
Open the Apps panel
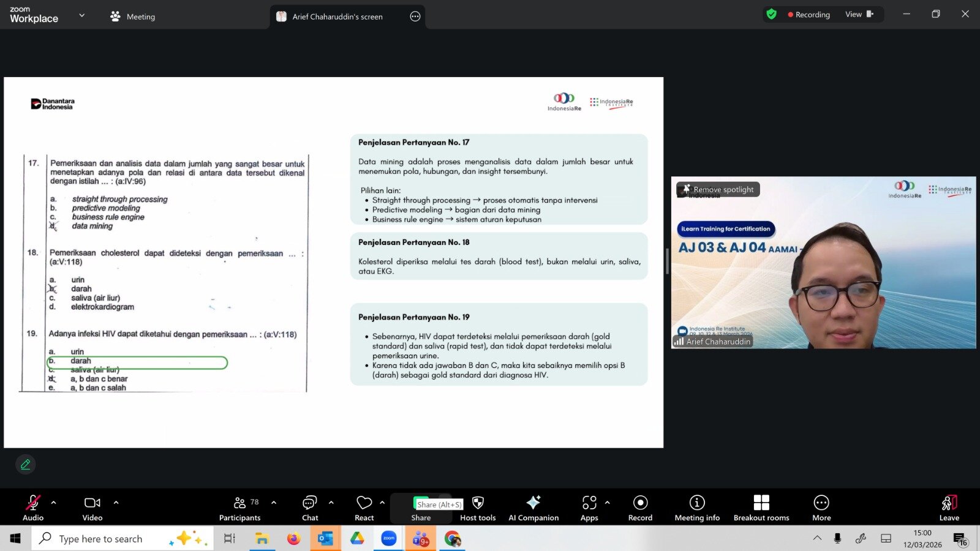pyautogui.click(x=589, y=508)
